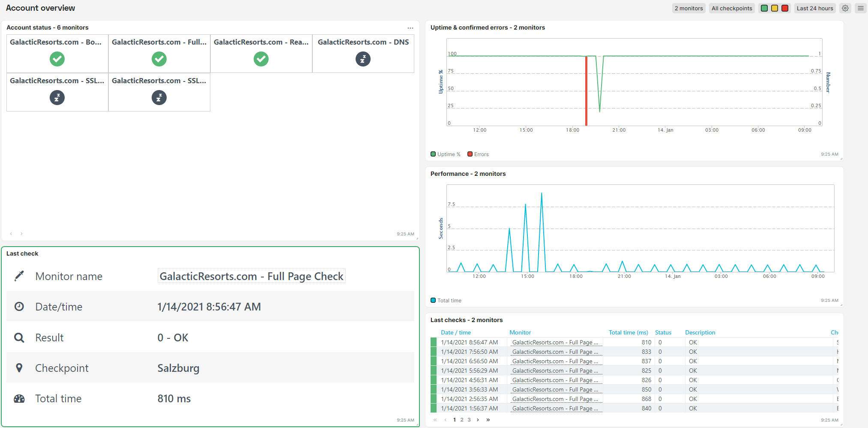868x428 pixels.
Task: Open monitor link in 1:56:37 AM row
Action: pyautogui.click(x=555, y=408)
